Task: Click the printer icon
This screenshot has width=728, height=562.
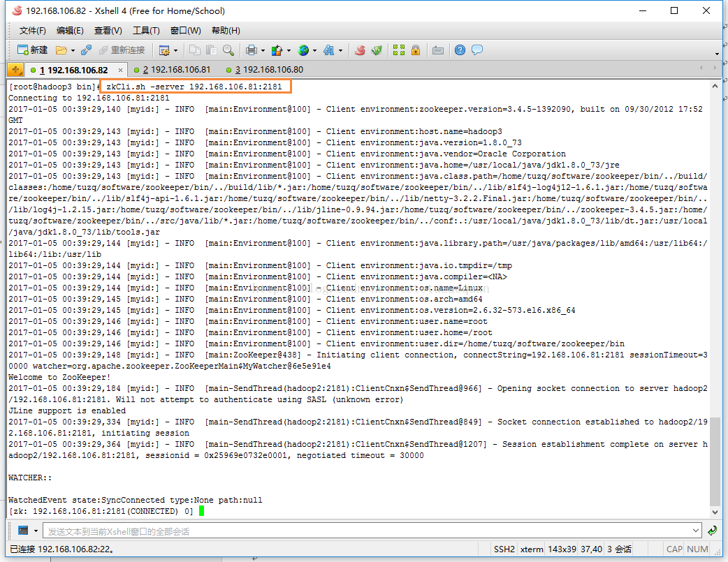Action: click(252, 50)
